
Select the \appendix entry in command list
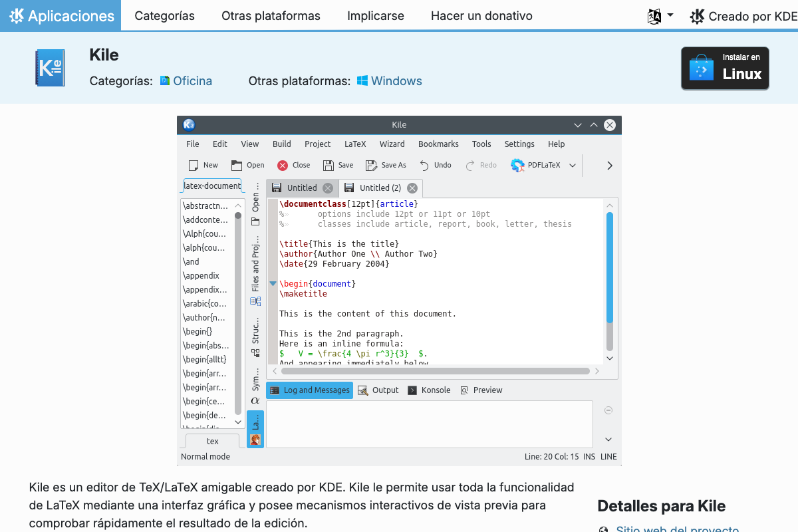(201, 275)
